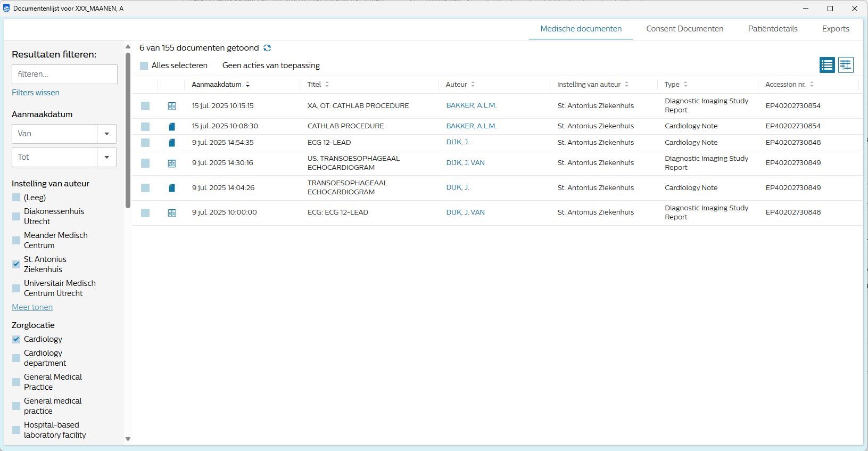Click the Filters wissen link
This screenshot has height=451, width=868.
(x=36, y=93)
